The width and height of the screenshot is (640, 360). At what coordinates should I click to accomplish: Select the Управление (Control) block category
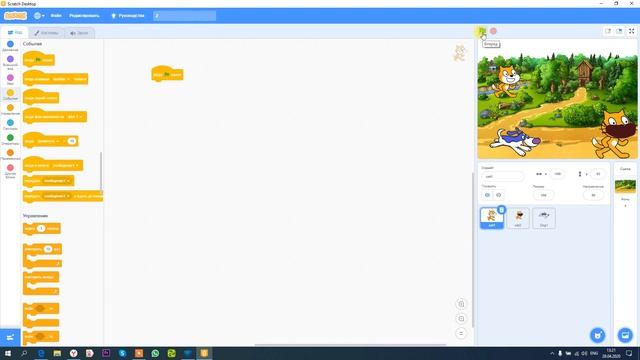[x=10, y=110]
